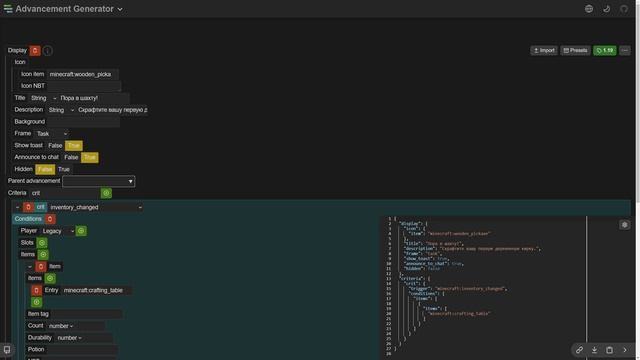Delete the crafting_table Entry trash icon
This screenshot has width=640, height=360.
36,290
